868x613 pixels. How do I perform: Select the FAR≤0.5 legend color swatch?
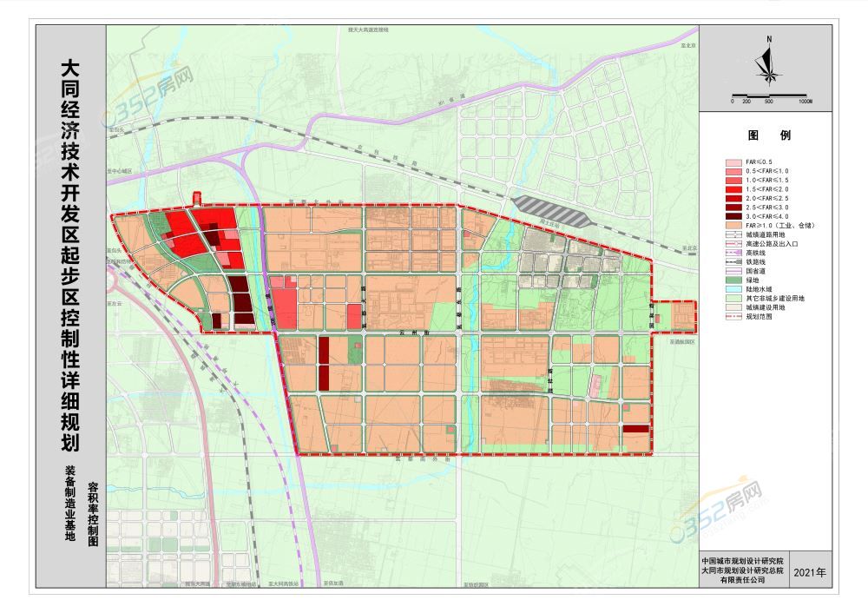click(734, 162)
